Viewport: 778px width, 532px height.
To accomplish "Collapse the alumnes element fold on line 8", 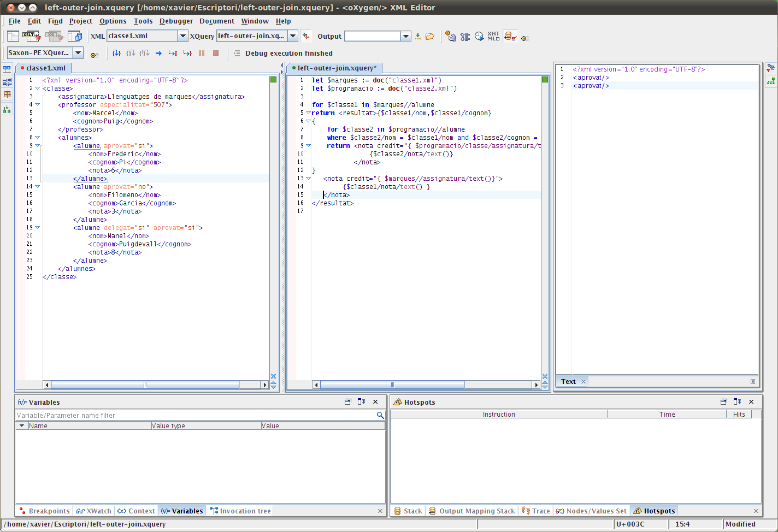I will click(x=37, y=138).
